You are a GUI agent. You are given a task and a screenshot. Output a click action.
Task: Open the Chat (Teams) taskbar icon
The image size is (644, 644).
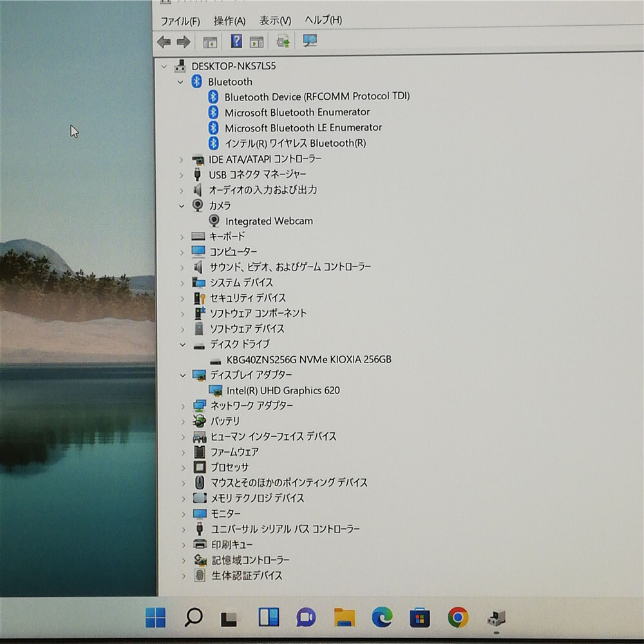click(x=306, y=618)
